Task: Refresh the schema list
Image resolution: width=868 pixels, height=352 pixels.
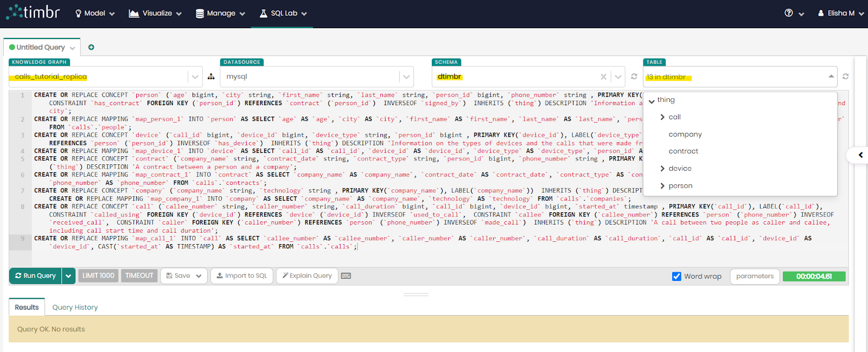Action: pos(634,77)
